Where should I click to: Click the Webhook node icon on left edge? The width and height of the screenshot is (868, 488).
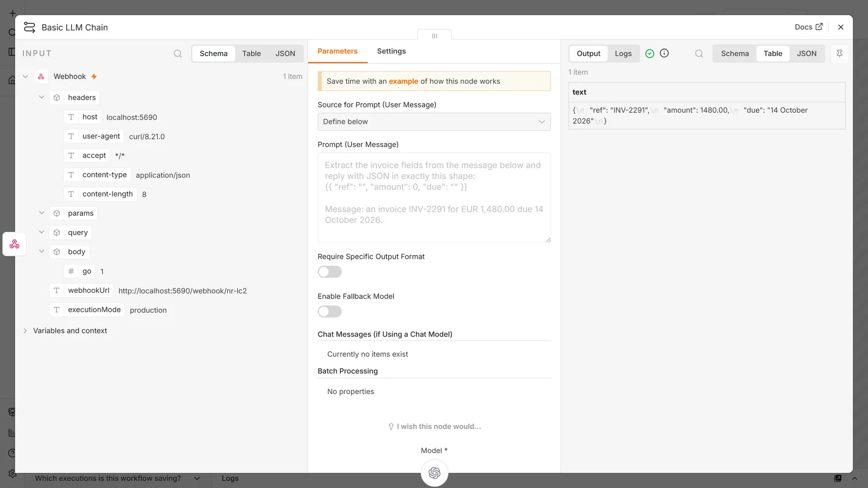[x=15, y=244]
